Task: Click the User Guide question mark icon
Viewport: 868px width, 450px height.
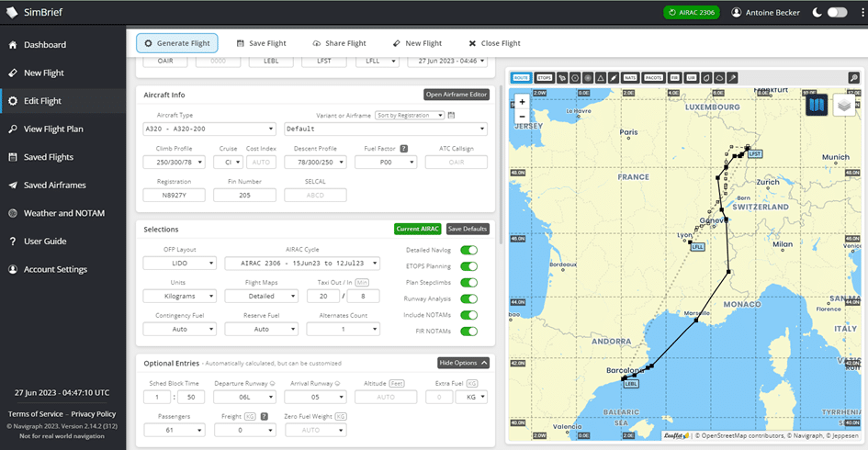Action: pyautogui.click(x=13, y=242)
